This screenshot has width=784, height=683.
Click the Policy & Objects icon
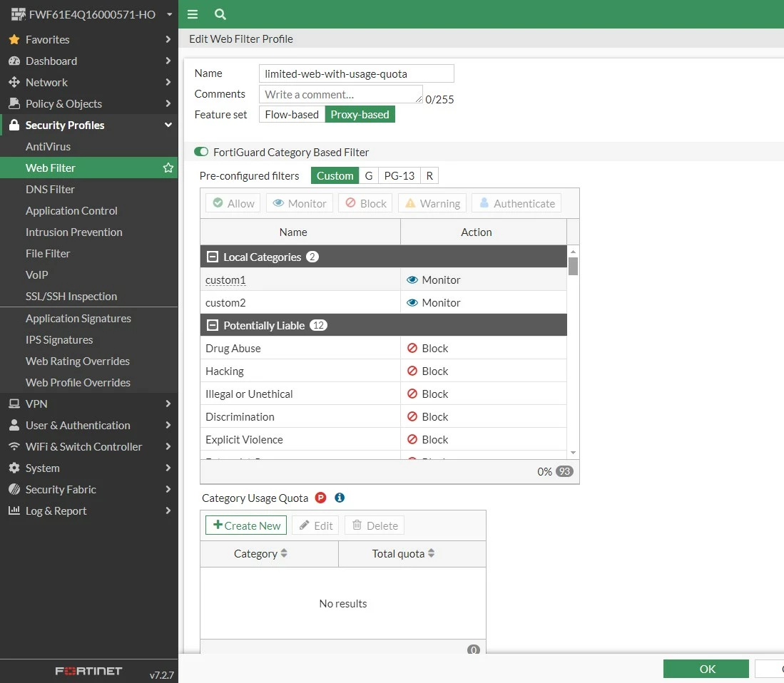click(x=14, y=103)
